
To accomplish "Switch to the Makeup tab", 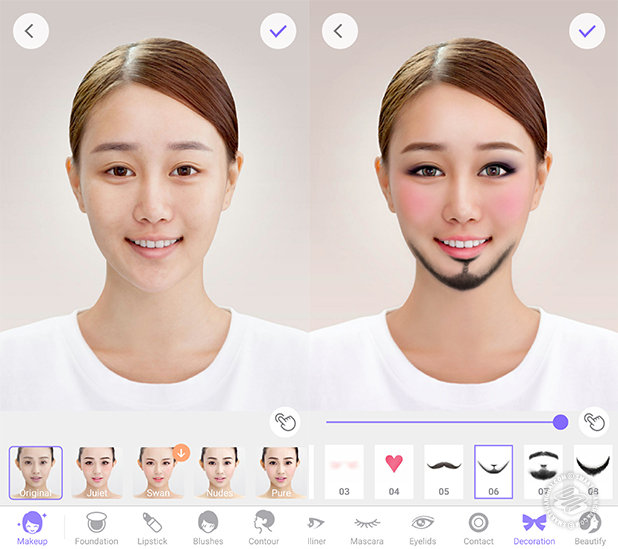I will click(x=32, y=527).
